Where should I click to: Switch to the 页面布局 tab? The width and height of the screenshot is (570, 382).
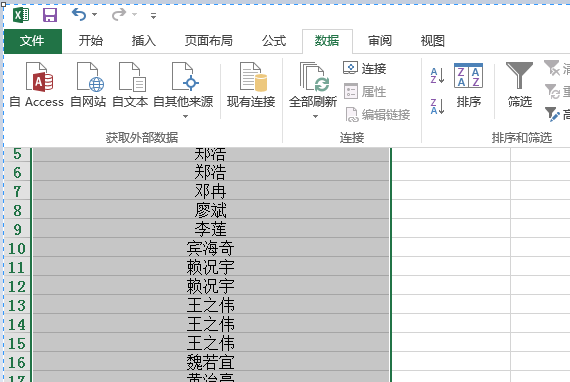pyautogui.click(x=209, y=41)
